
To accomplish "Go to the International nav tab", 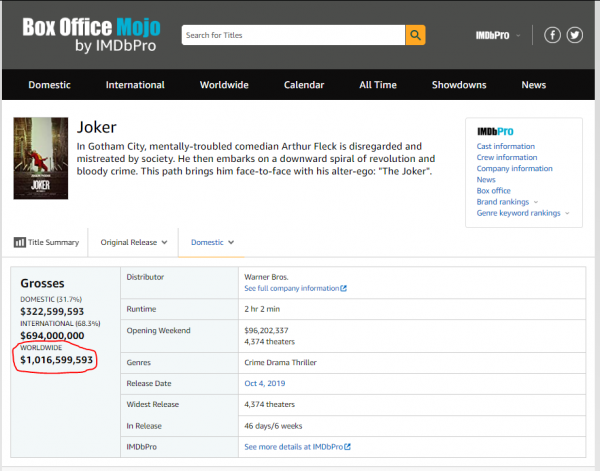I will [x=135, y=85].
